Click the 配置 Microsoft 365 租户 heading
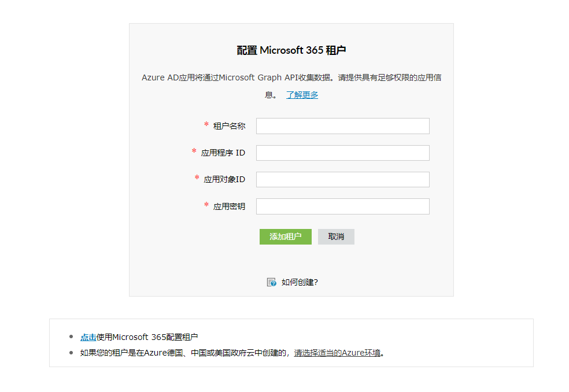This screenshot has height=392, width=569. [x=291, y=50]
